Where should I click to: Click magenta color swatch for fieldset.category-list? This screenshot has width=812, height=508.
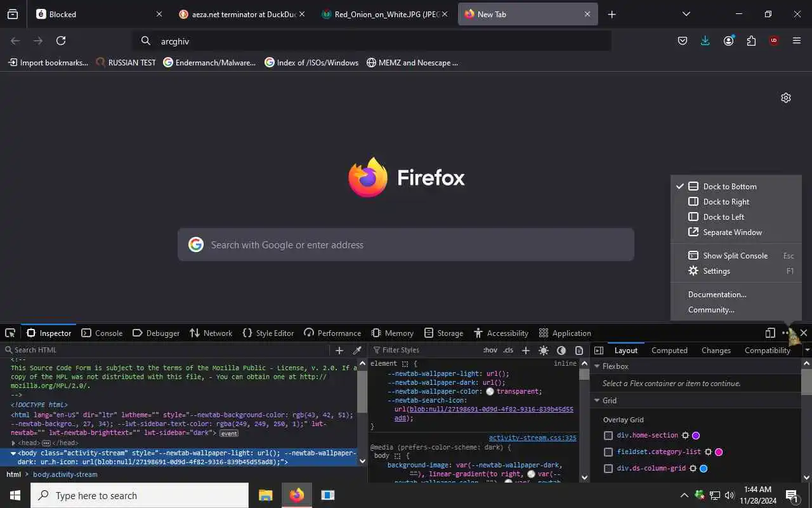pyautogui.click(x=719, y=452)
